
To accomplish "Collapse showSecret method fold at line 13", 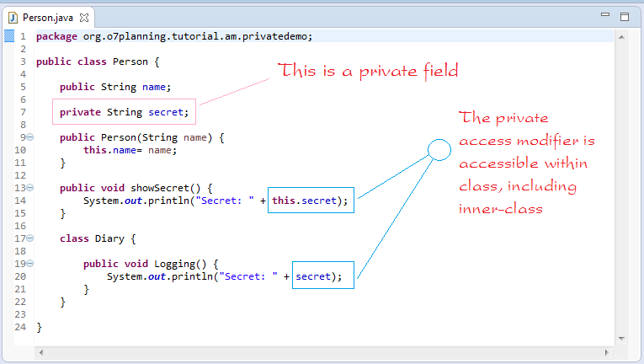I will click(30, 188).
